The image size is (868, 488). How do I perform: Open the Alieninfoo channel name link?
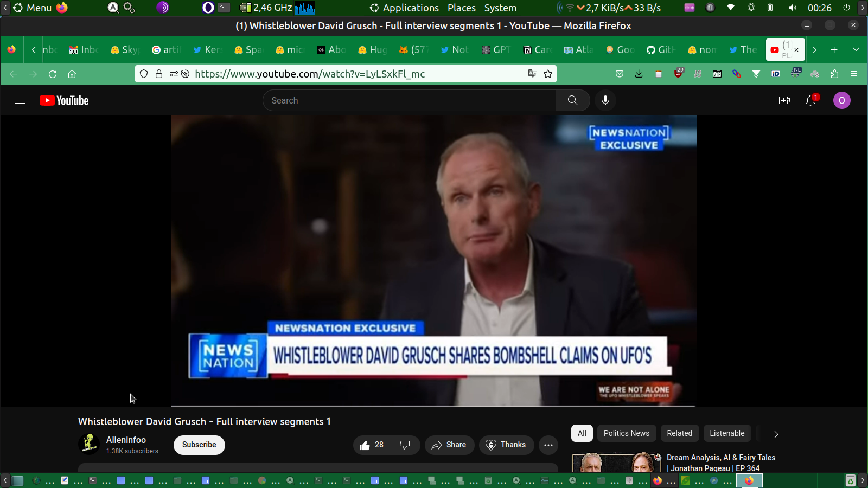[126, 440]
